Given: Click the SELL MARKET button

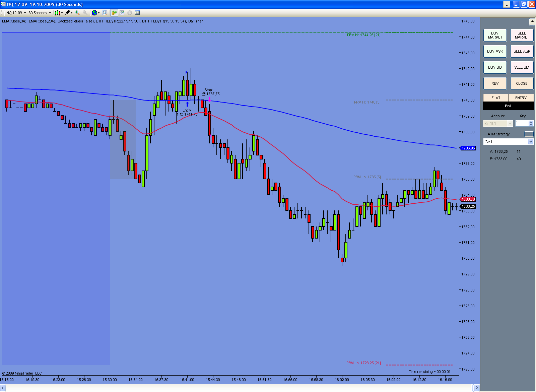Looking at the screenshot, I should 522,35.
